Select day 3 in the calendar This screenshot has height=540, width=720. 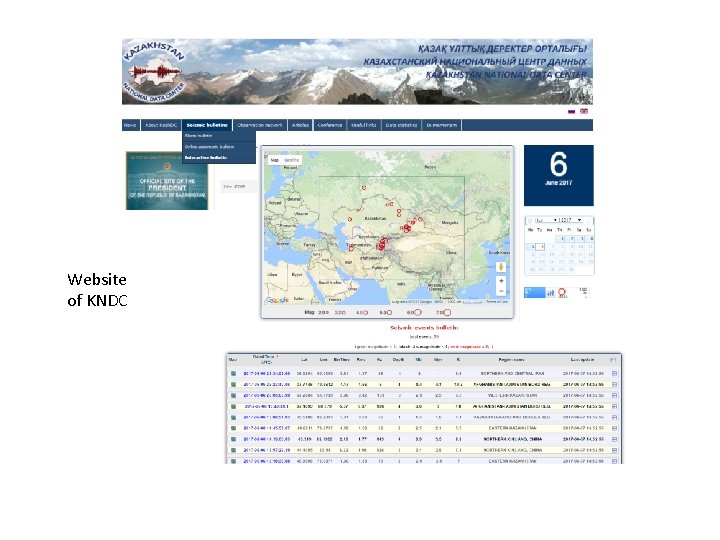(581, 239)
